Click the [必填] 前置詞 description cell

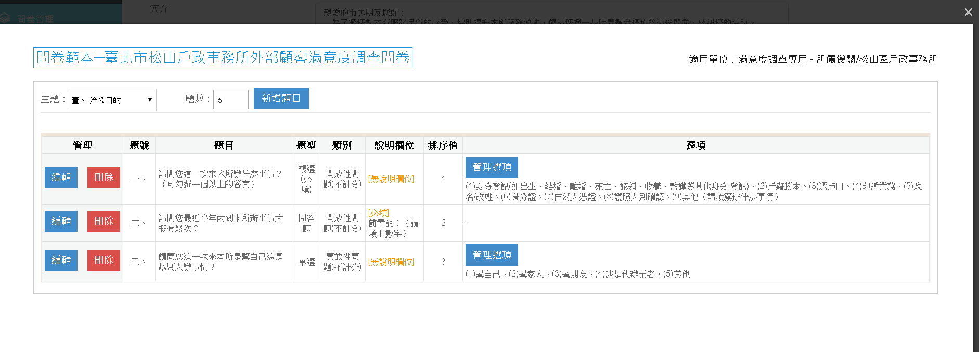click(x=394, y=223)
